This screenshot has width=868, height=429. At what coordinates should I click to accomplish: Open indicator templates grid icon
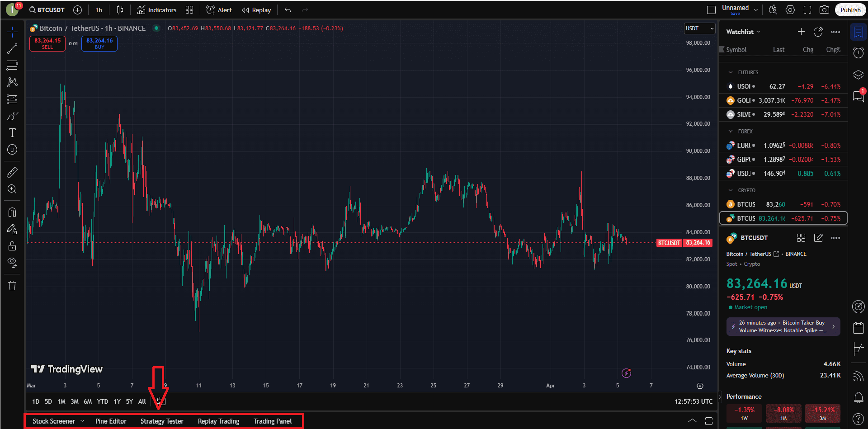coord(189,10)
